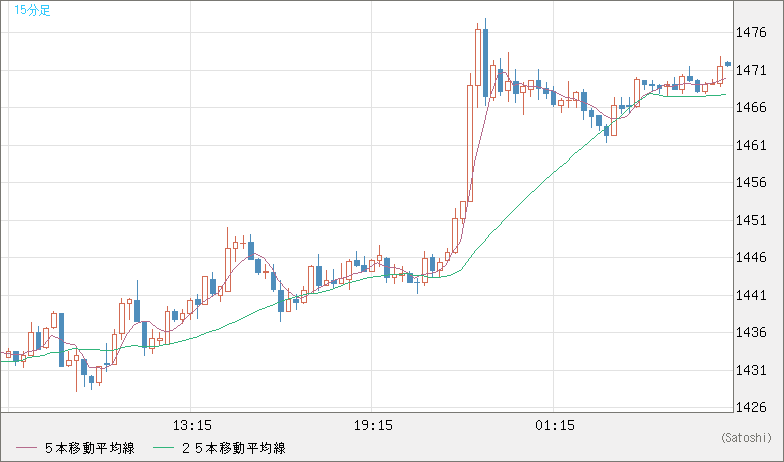Click the tallest blue candlestick at the 1476 peak
This screenshot has width=784, height=462.
pyautogui.click(x=485, y=62)
